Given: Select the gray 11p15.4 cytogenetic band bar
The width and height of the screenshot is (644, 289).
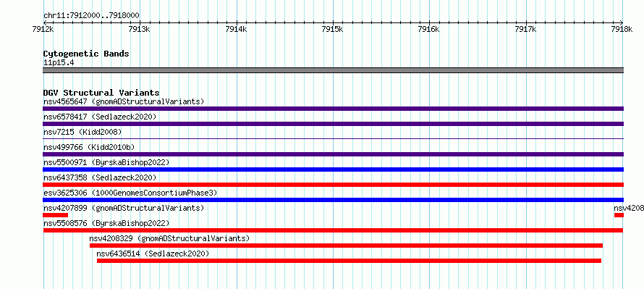Looking at the screenshot, I should [333, 70].
